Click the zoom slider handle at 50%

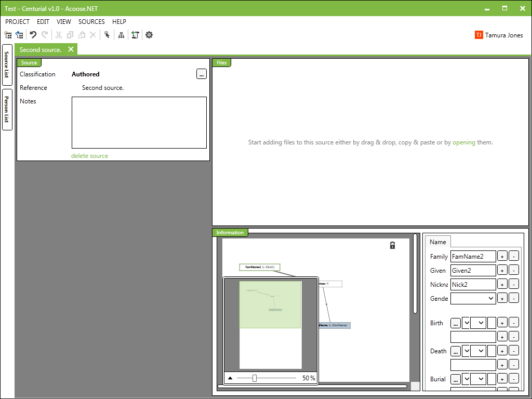point(255,378)
